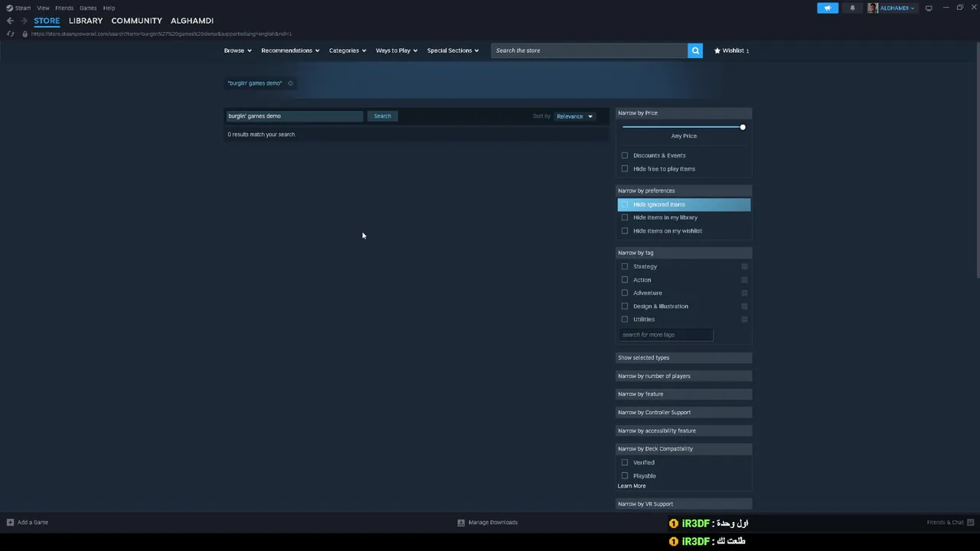Open the ALGHAMDI profile tab
Screen dimensions: 980x551
coord(192,21)
